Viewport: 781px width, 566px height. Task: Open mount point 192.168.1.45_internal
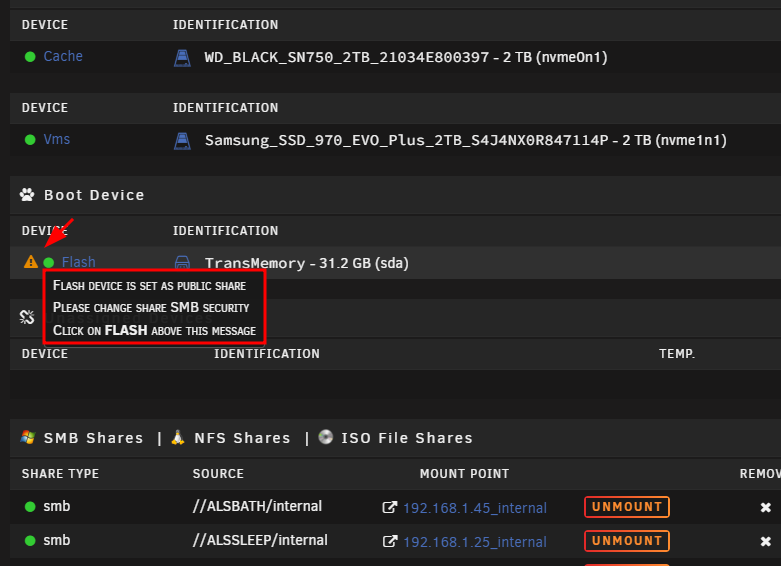pos(475,508)
